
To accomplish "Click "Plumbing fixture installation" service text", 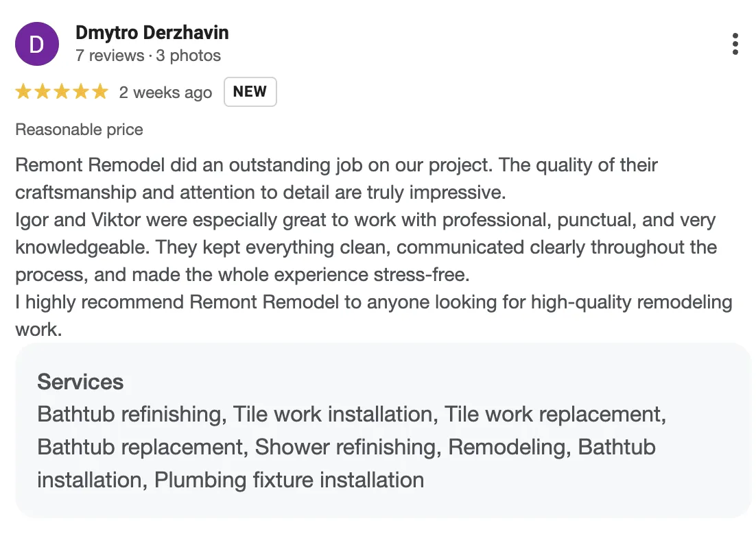I will (x=289, y=480).
